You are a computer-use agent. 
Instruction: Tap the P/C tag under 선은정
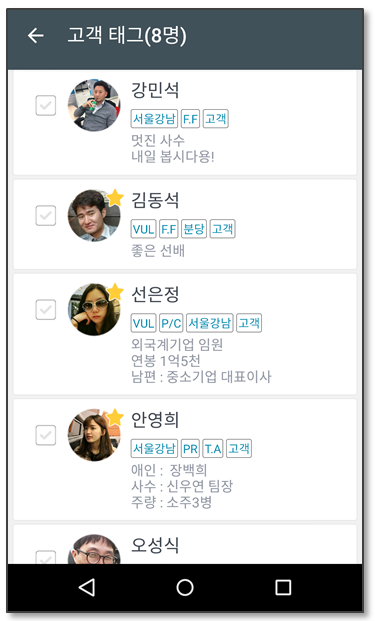click(171, 323)
